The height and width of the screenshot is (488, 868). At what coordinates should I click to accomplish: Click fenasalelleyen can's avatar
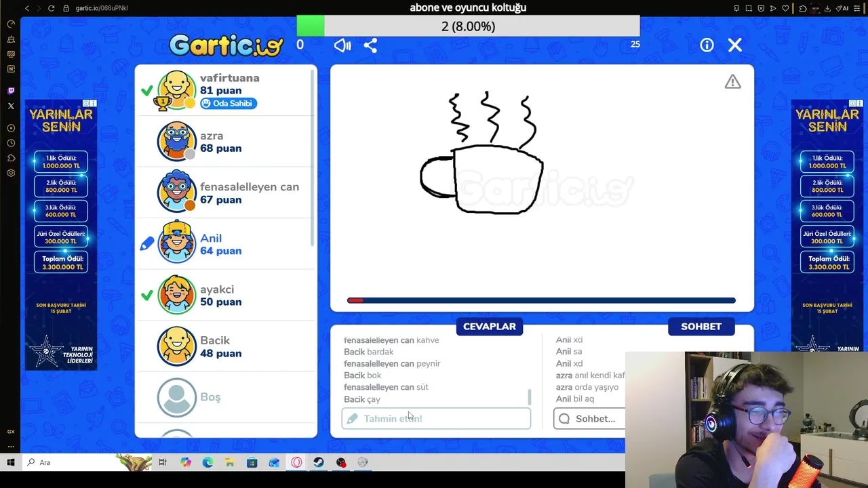(x=176, y=192)
